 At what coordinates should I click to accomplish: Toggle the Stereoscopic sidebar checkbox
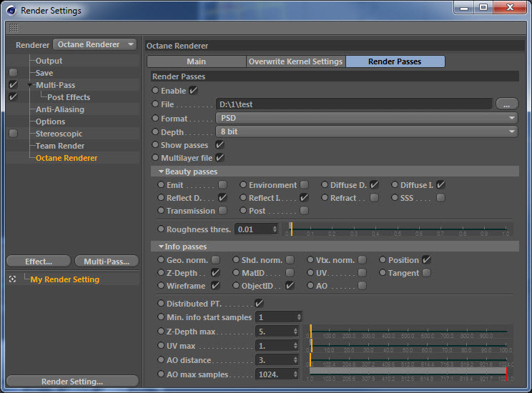point(13,133)
